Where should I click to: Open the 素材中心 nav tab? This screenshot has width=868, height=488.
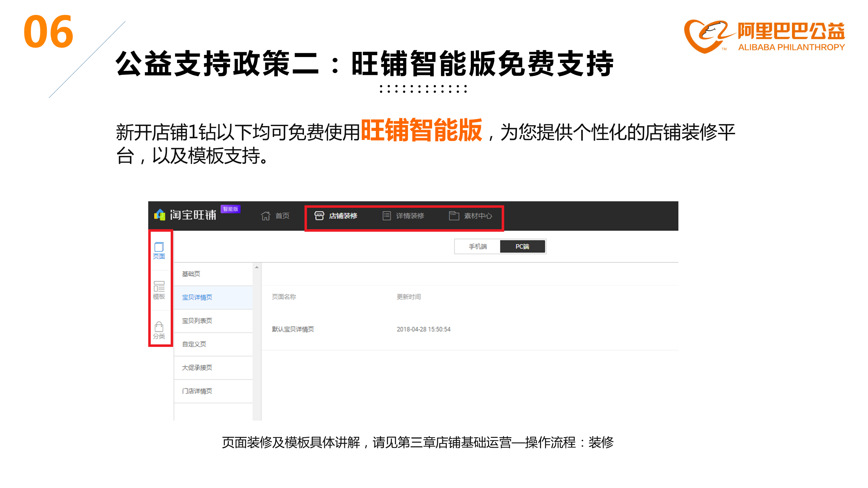pyautogui.click(x=470, y=216)
